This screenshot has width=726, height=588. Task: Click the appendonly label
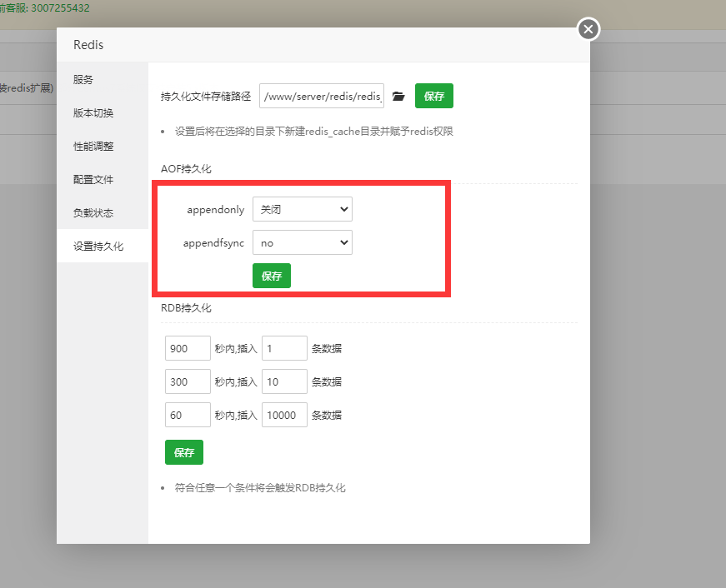click(216, 210)
